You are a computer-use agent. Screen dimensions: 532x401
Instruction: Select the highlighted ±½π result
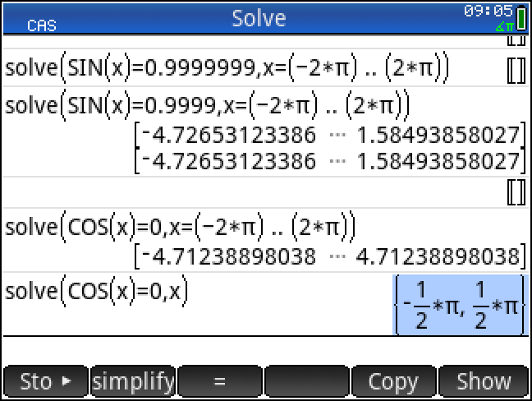pos(459,305)
